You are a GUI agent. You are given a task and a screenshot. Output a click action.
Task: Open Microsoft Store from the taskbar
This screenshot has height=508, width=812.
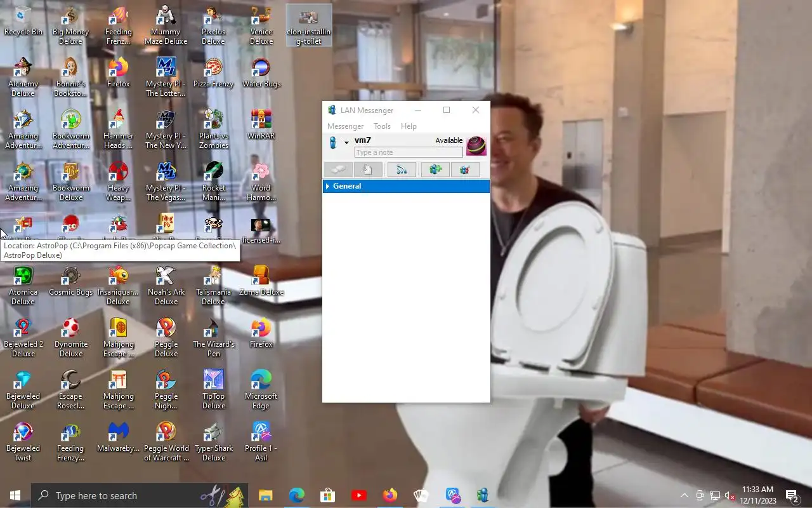coord(327,495)
